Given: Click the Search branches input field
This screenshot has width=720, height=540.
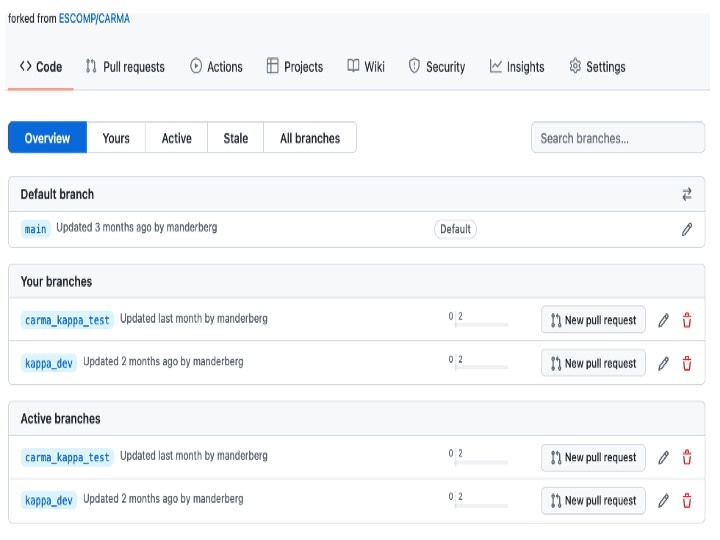Looking at the screenshot, I should pyautogui.click(x=617, y=138).
